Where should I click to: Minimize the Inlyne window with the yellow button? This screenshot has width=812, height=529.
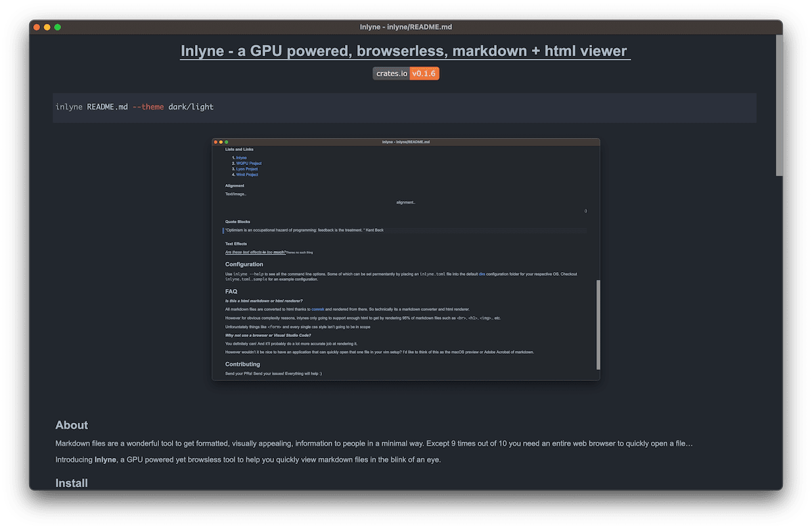pos(47,27)
